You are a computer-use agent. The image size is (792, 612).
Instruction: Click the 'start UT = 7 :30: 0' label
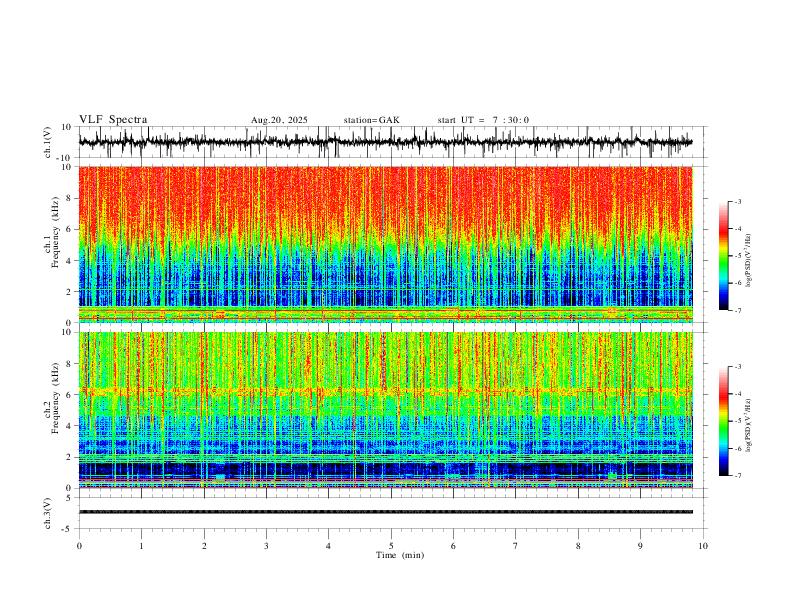483,120
